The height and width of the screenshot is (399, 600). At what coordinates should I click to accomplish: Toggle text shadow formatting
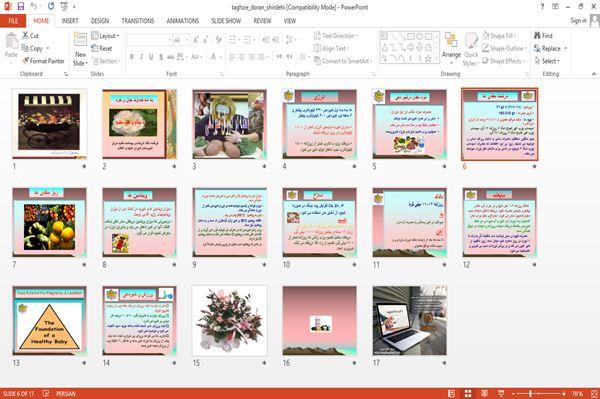coord(161,57)
